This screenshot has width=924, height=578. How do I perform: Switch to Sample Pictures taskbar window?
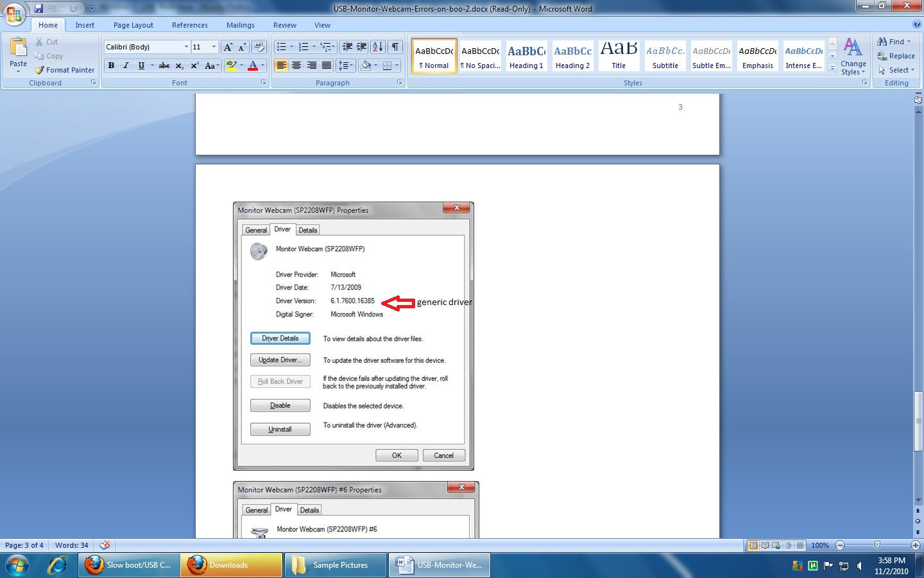coord(335,565)
